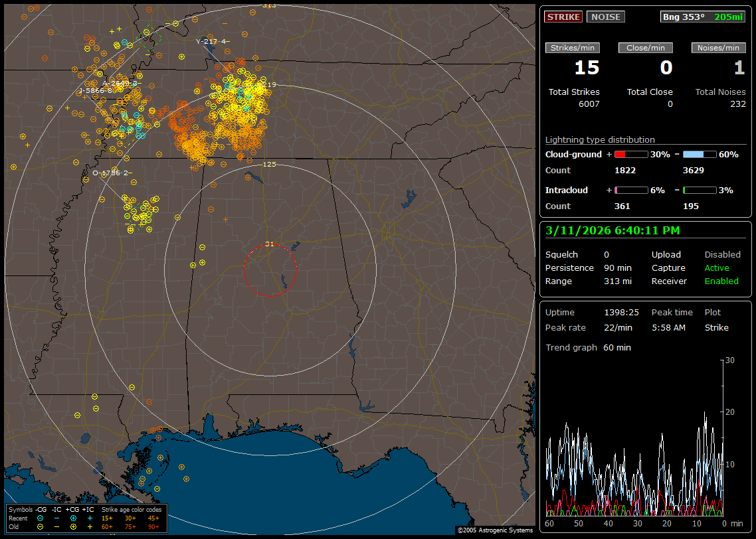Click the recent negative cloud-ground legend symbol
The image size is (756, 539).
click(41, 518)
